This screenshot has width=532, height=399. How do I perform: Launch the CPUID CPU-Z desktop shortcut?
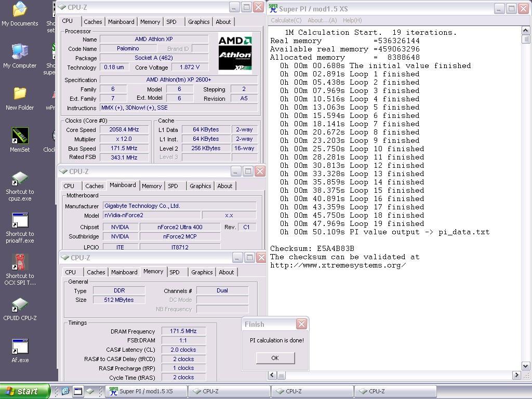[x=20, y=309]
